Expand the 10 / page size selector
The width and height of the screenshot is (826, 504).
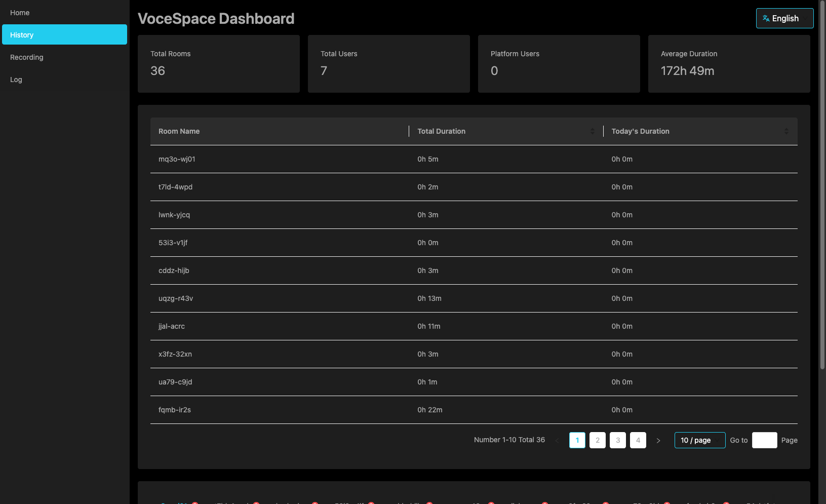pyautogui.click(x=700, y=440)
